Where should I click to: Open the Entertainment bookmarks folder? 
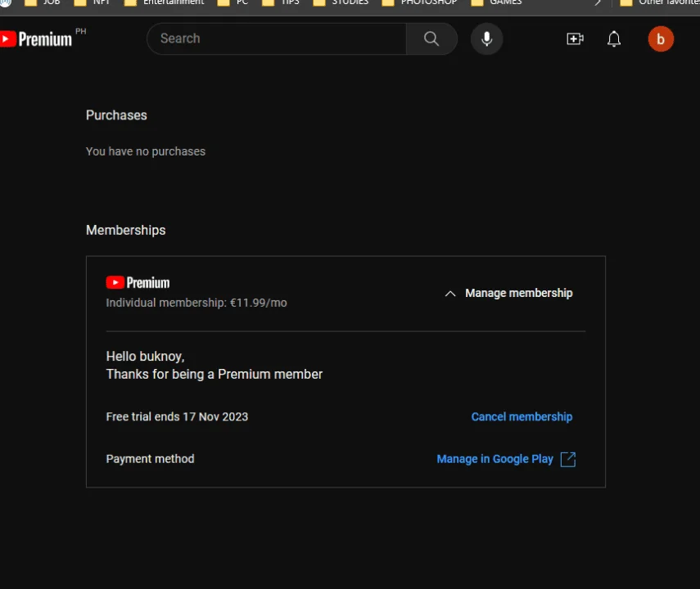pyautogui.click(x=164, y=2)
